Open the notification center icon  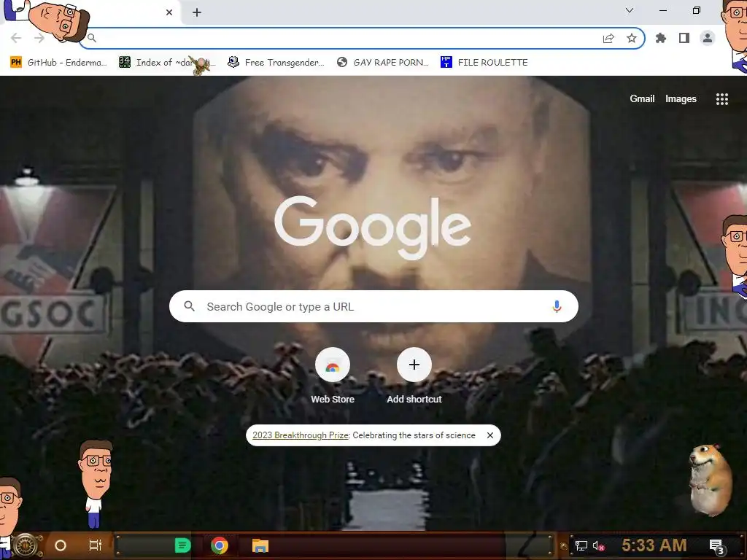(x=717, y=546)
